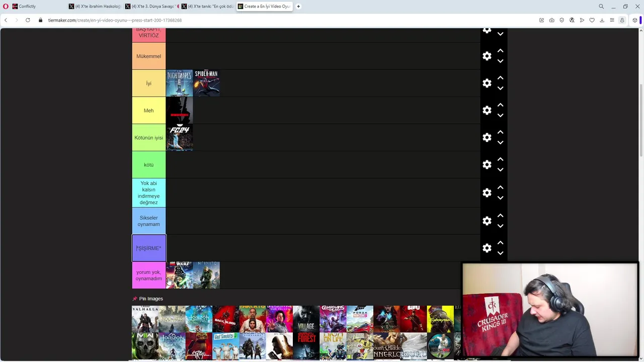Pick the Goat Simulator 3 cover
Image resolution: width=644 pixels, height=362 pixels.
[x=225, y=346]
